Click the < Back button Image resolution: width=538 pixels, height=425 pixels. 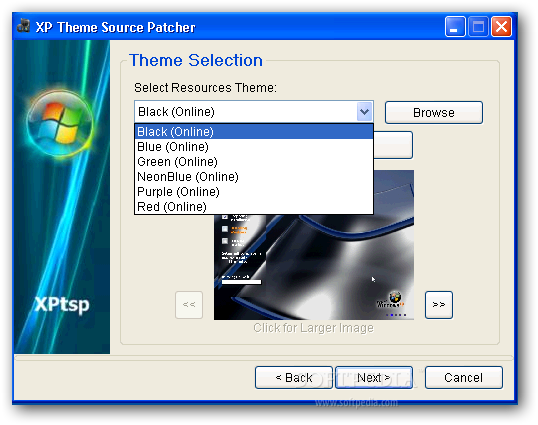click(x=294, y=378)
